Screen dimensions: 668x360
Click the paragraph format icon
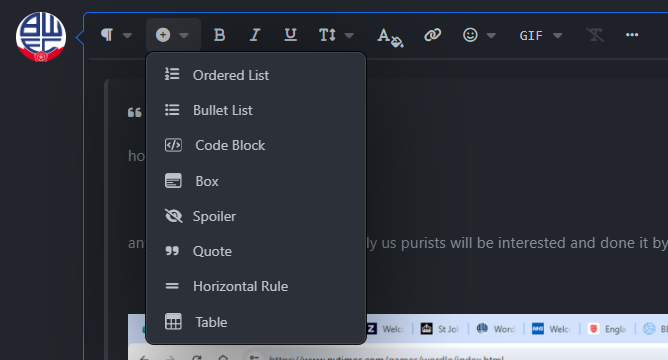(x=107, y=35)
